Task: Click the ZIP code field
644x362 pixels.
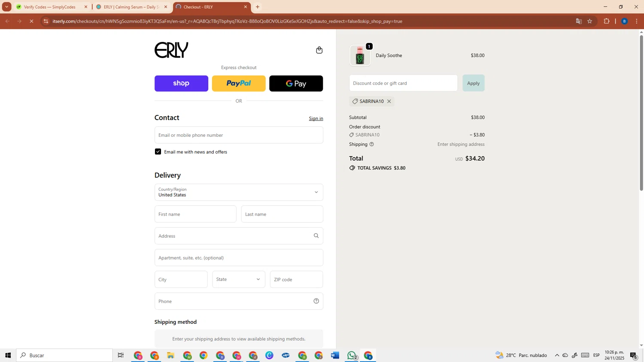Action: coord(296,279)
